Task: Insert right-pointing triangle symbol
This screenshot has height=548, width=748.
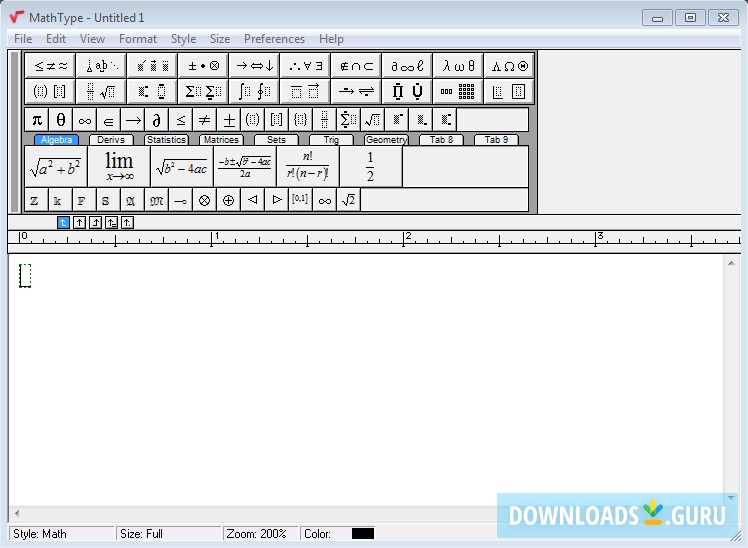Action: coord(277,200)
